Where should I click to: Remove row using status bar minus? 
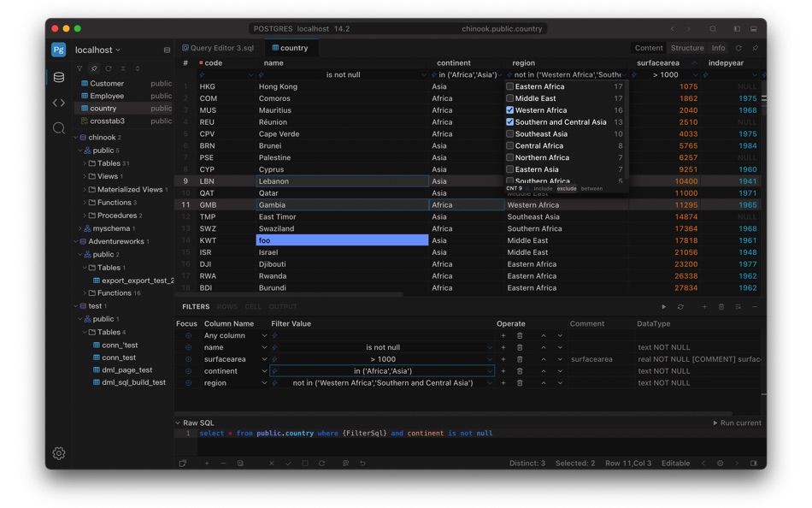223,464
